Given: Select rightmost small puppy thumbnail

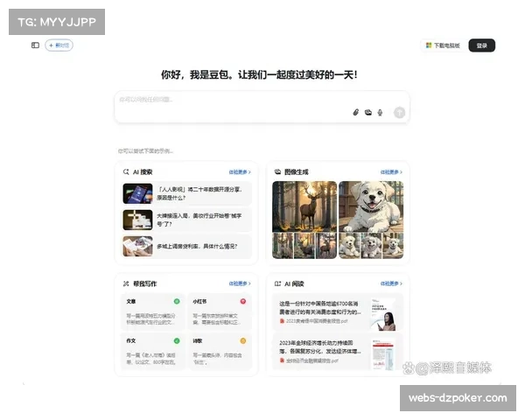Looking at the screenshot, I should [393, 246].
